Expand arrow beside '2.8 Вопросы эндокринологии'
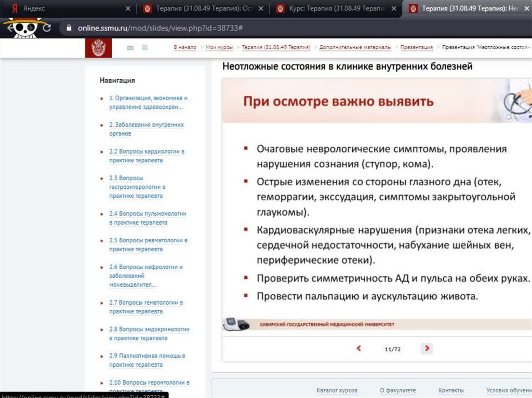 pyautogui.click(x=102, y=330)
